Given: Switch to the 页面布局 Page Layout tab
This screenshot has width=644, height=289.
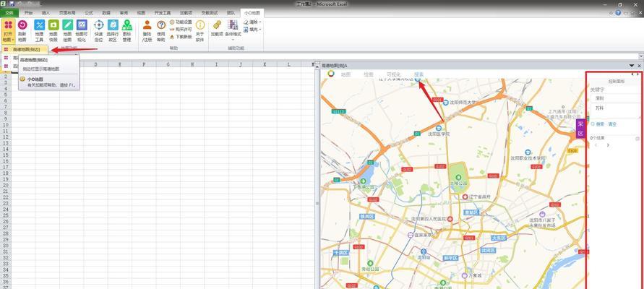Looking at the screenshot, I should click(67, 13).
